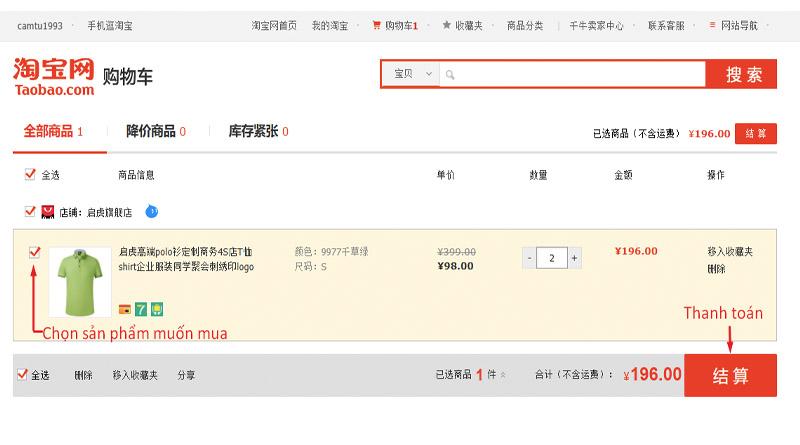Toggle the store-level checkbox for the shop
Viewport: 800px width, 445px height.
click(x=29, y=211)
